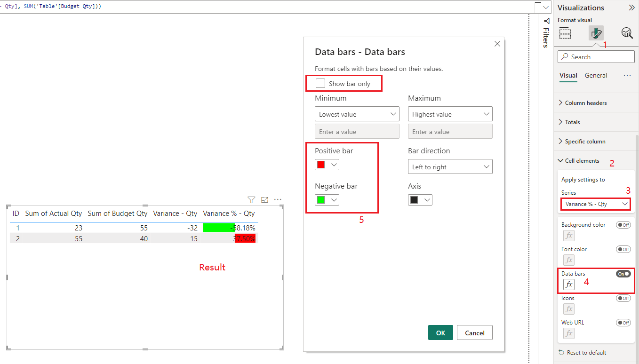
Task: Click the Search box in Format pane
Action: 596,57
